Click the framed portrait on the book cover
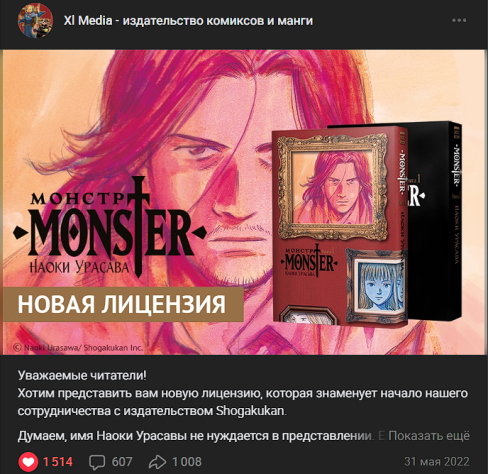Screen dimensions: 488x474 pos(333,187)
